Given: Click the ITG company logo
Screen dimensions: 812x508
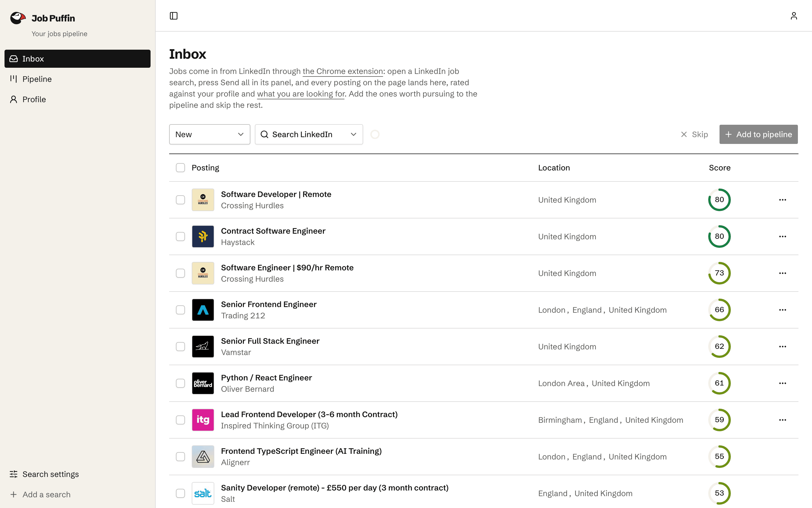Looking at the screenshot, I should click(203, 420).
